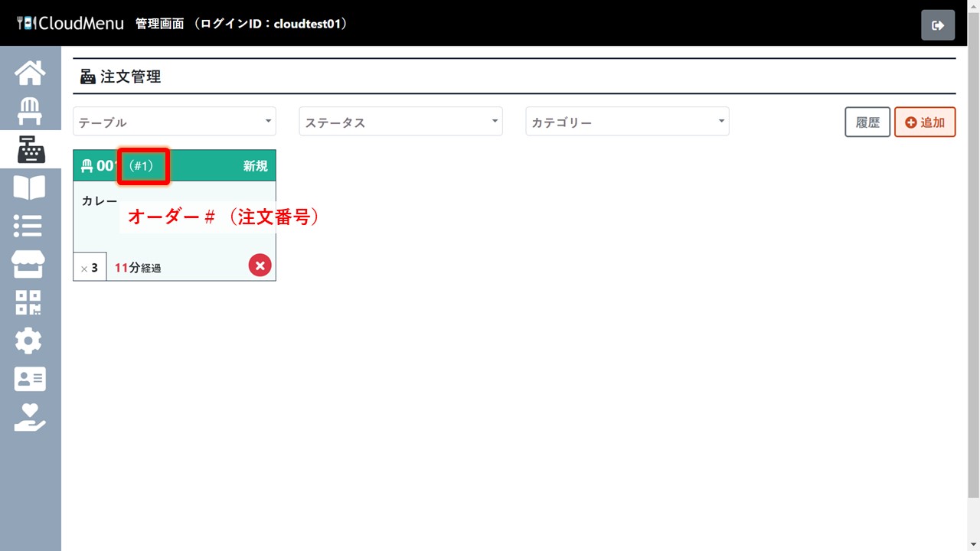Open the table (chair) management icon
This screenshot has width=980, height=551.
click(30, 111)
